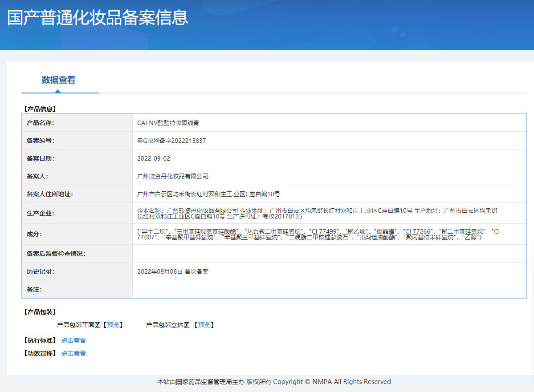This screenshot has height=392, width=534.
Task: Click the 生产企业 label cell
Action: click(77, 214)
